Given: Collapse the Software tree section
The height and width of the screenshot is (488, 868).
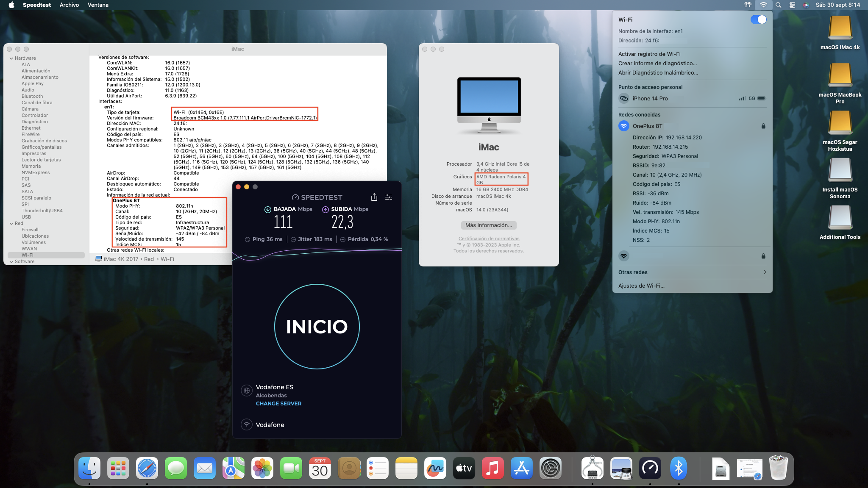Looking at the screenshot, I should pyautogui.click(x=11, y=262).
